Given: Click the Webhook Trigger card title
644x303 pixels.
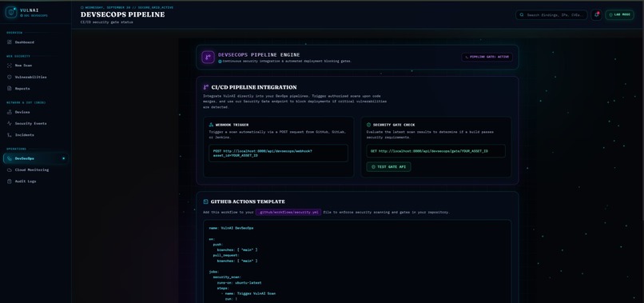Looking at the screenshot, I should 232,125.
